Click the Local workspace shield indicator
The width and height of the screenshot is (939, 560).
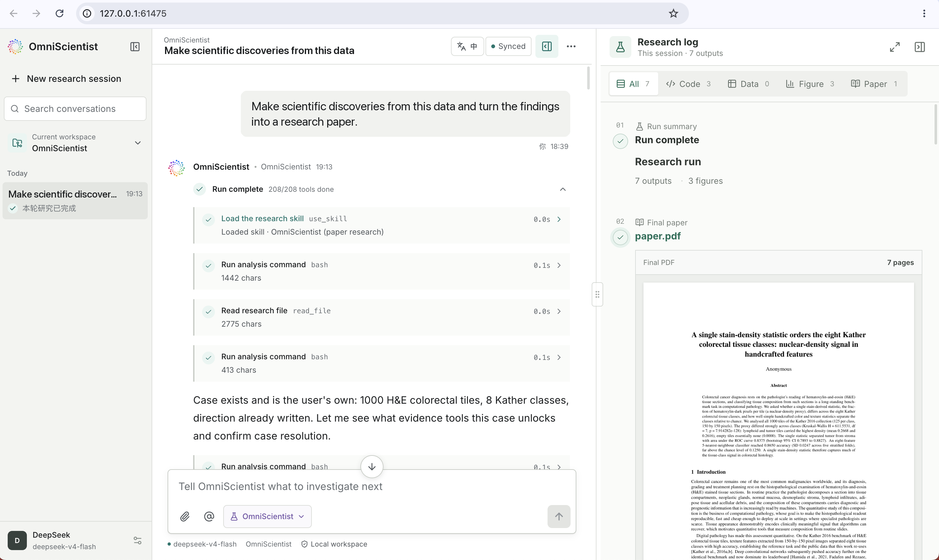click(x=334, y=544)
